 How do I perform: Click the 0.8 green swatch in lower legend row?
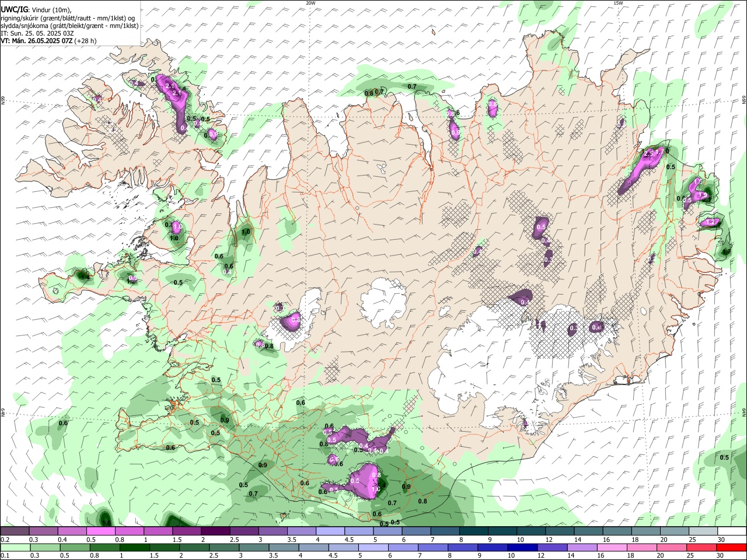(105, 547)
